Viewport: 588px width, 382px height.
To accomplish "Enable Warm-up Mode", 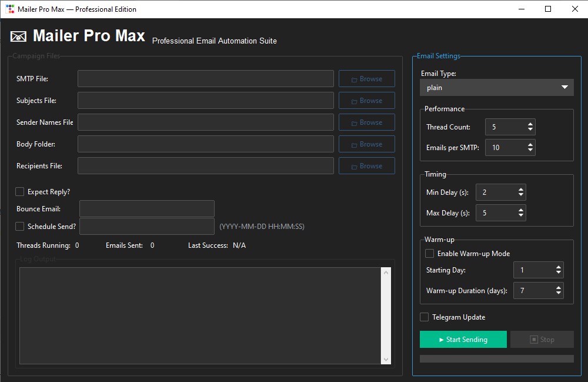I will 430,253.
